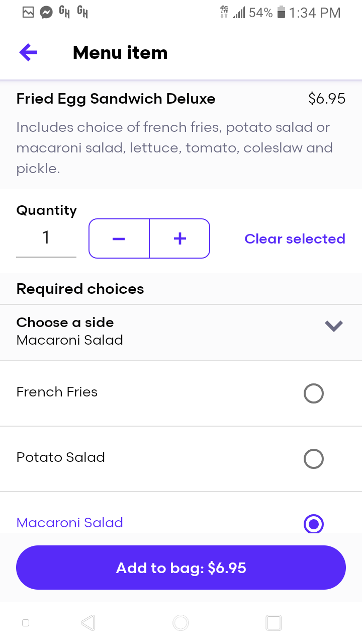Viewport: 362px width, 644px height.
Task: Select the French Fries radio button
Action: (x=313, y=393)
